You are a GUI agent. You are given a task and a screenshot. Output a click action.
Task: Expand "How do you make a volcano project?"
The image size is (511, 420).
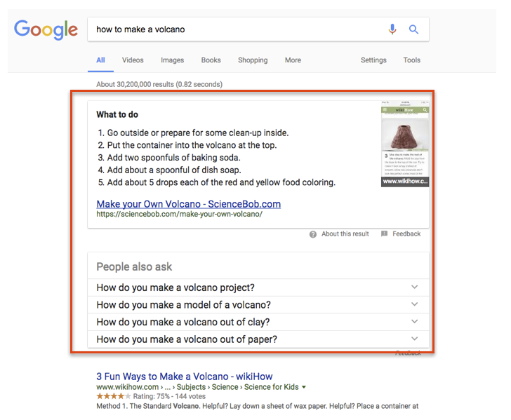pyautogui.click(x=414, y=287)
